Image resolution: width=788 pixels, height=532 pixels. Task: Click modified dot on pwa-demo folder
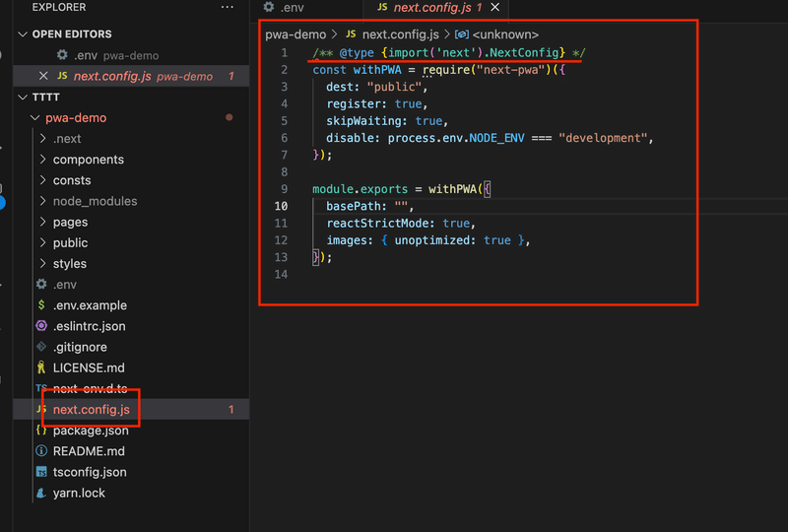pos(230,117)
